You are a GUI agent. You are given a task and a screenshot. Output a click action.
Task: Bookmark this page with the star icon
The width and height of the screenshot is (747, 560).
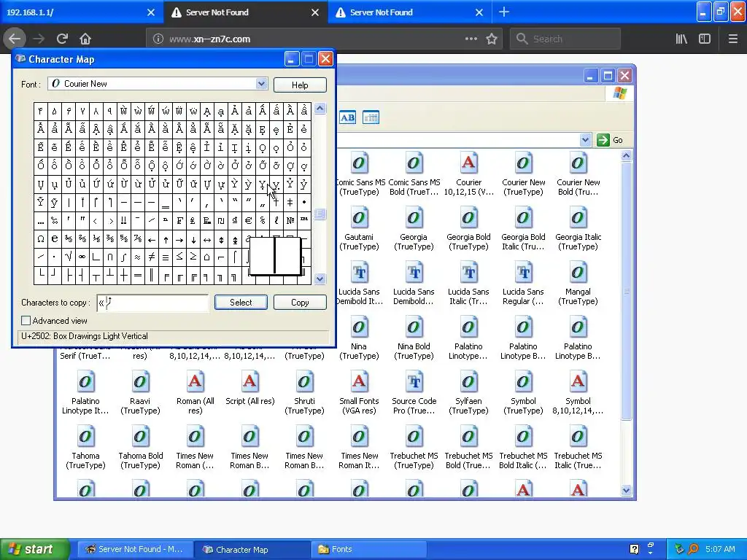point(492,39)
